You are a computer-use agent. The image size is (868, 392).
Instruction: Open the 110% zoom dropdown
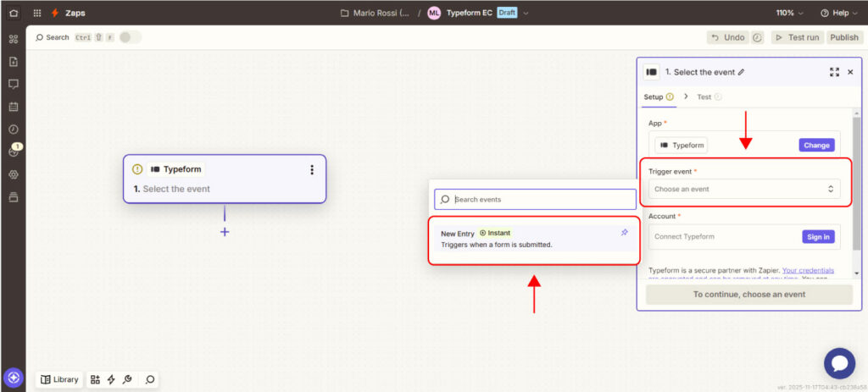[x=790, y=13]
